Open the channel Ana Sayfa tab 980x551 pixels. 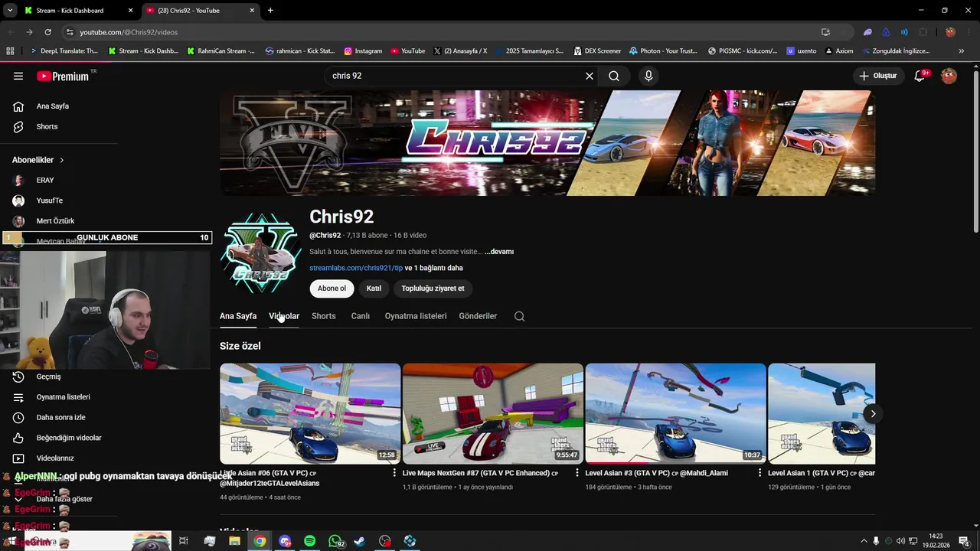coord(238,316)
